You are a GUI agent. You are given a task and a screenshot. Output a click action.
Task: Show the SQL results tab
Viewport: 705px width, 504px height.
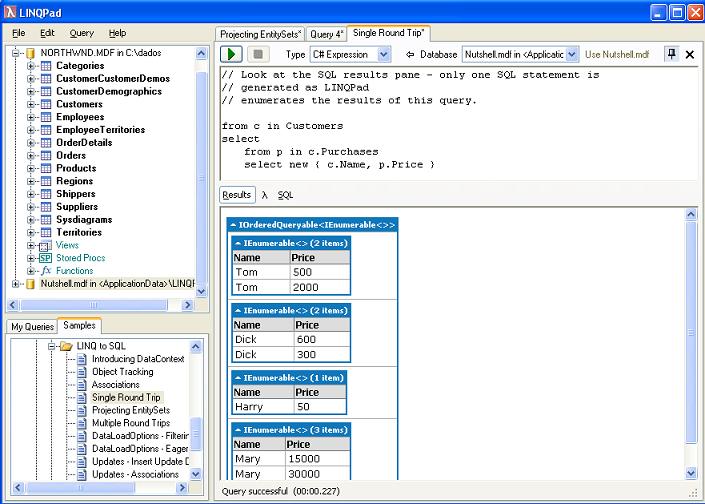[286, 195]
